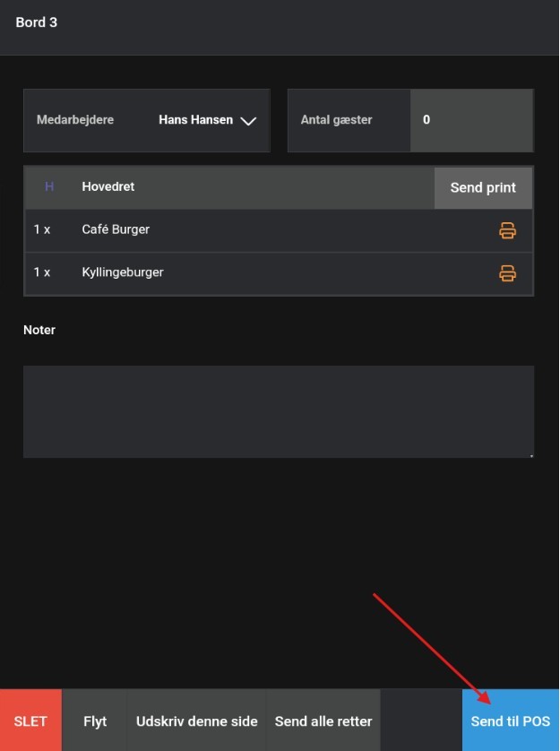
Task: Click the Flyt button
Action: (x=95, y=721)
